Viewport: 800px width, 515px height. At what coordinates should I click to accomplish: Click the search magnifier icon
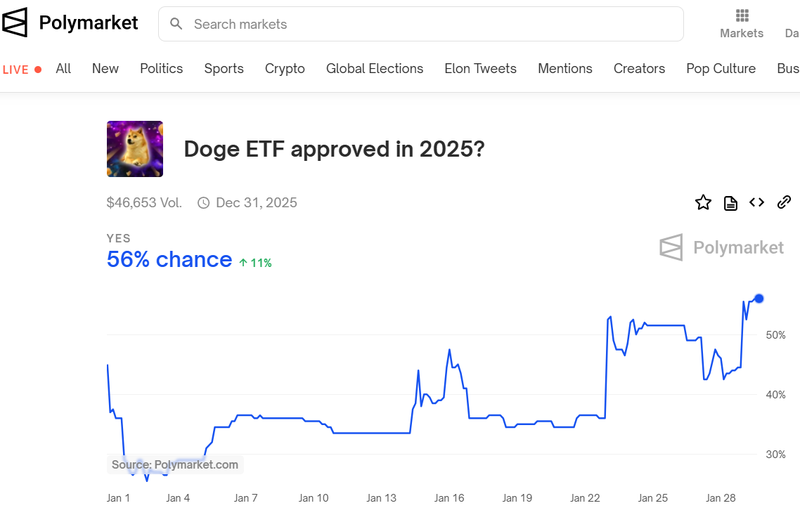coord(176,24)
